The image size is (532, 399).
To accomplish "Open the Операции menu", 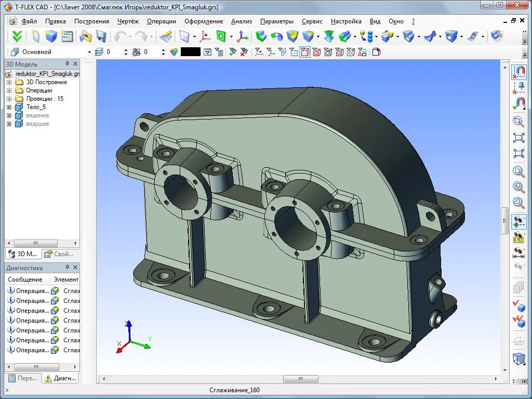I will [x=161, y=21].
